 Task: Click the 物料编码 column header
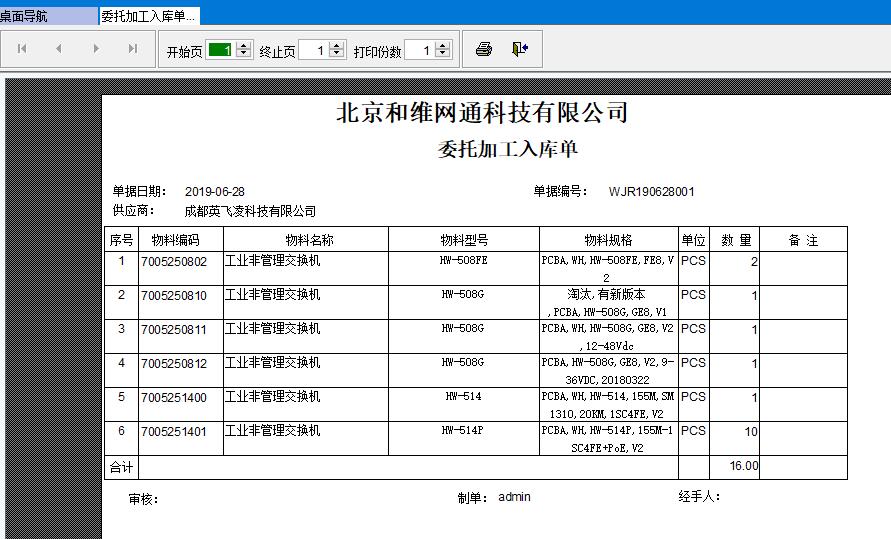pos(176,240)
